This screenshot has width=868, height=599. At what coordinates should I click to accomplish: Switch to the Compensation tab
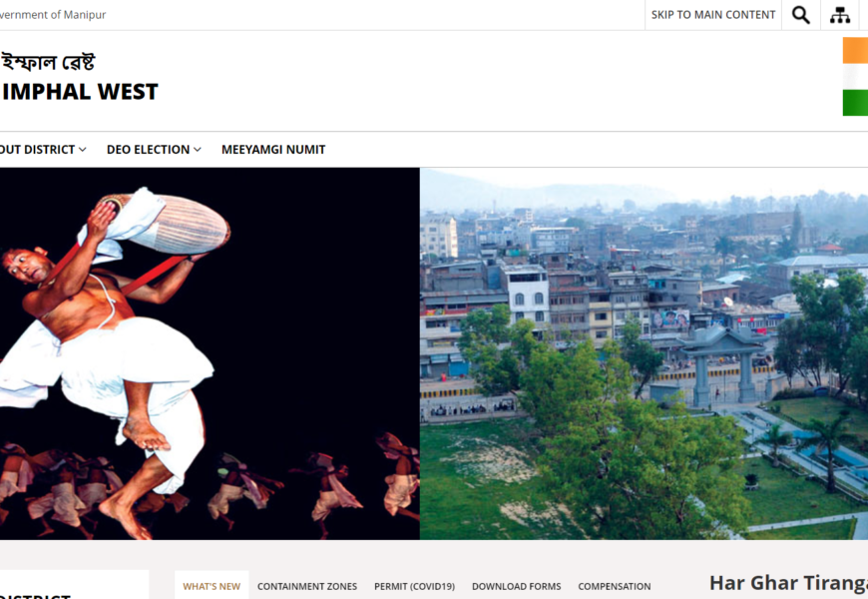[x=615, y=586]
